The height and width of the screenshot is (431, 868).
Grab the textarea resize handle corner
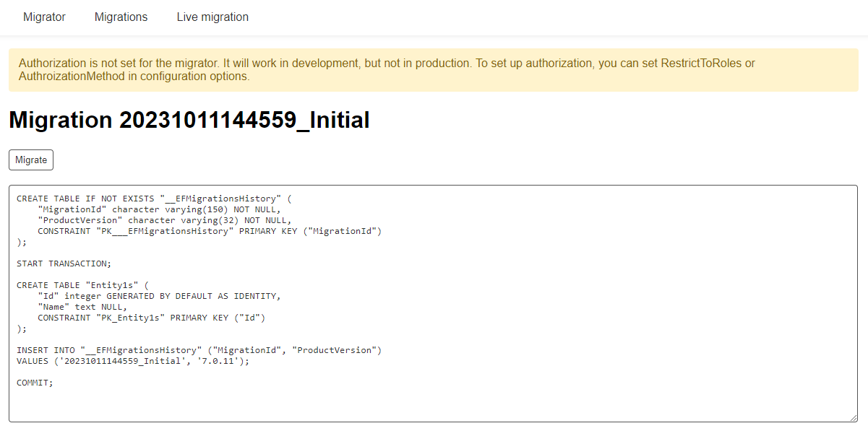853,417
